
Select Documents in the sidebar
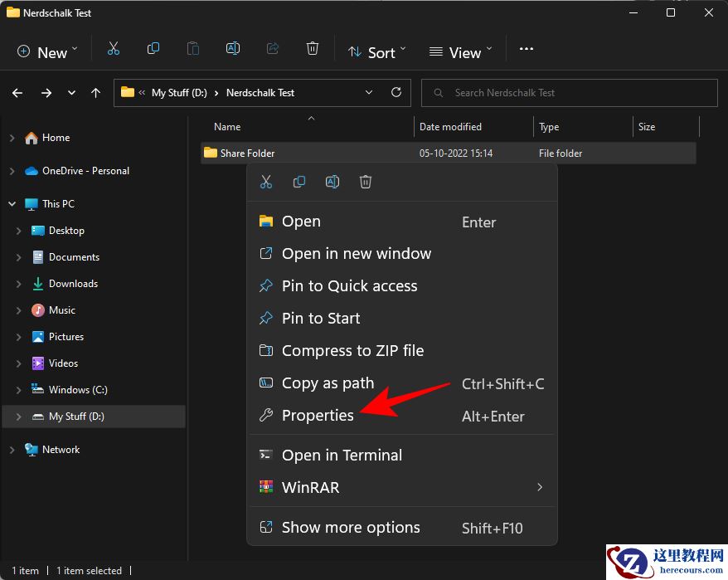75,257
